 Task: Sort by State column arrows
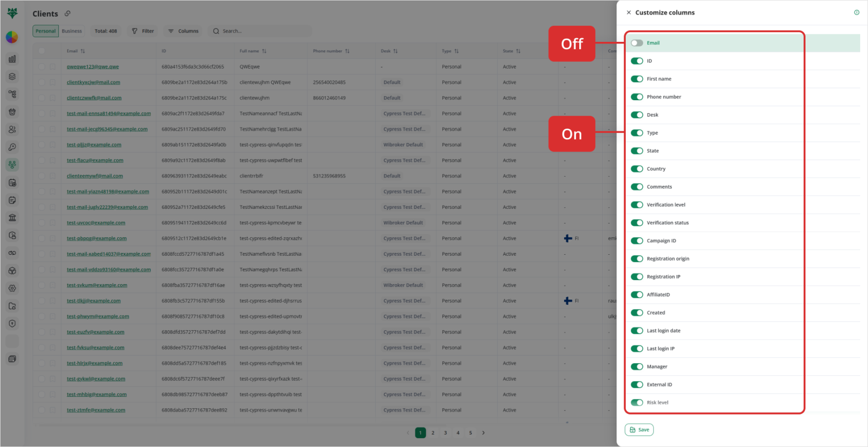518,51
